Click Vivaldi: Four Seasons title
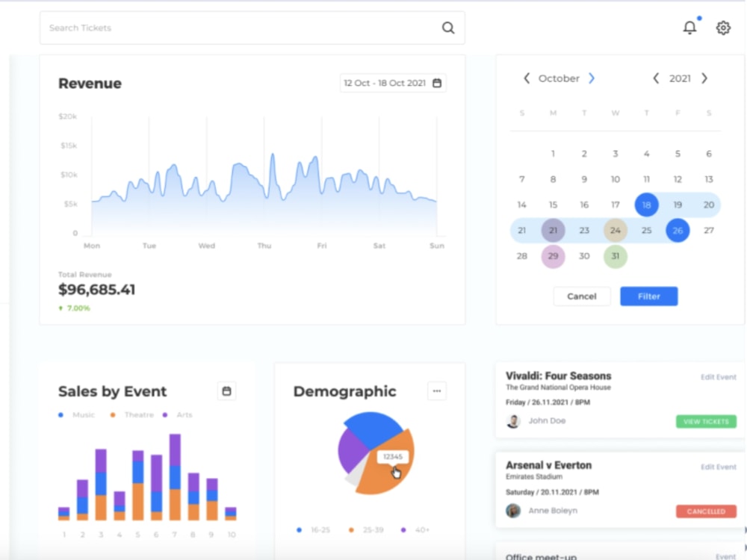 (558, 376)
